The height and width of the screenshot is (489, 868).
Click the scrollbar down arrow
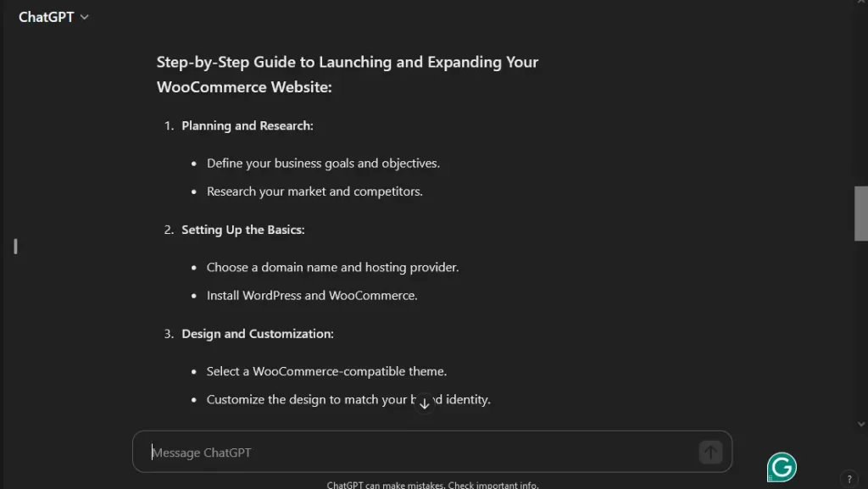point(861,424)
